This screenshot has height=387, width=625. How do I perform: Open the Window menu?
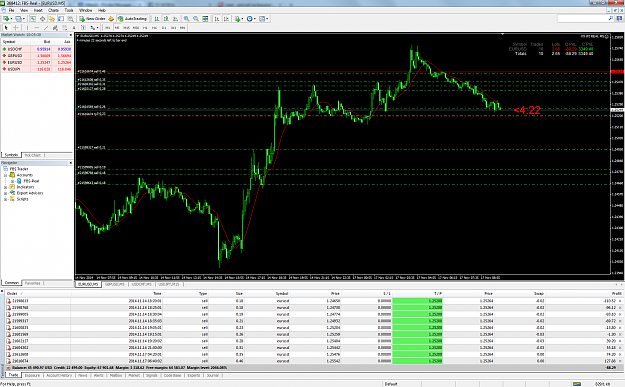click(85, 10)
